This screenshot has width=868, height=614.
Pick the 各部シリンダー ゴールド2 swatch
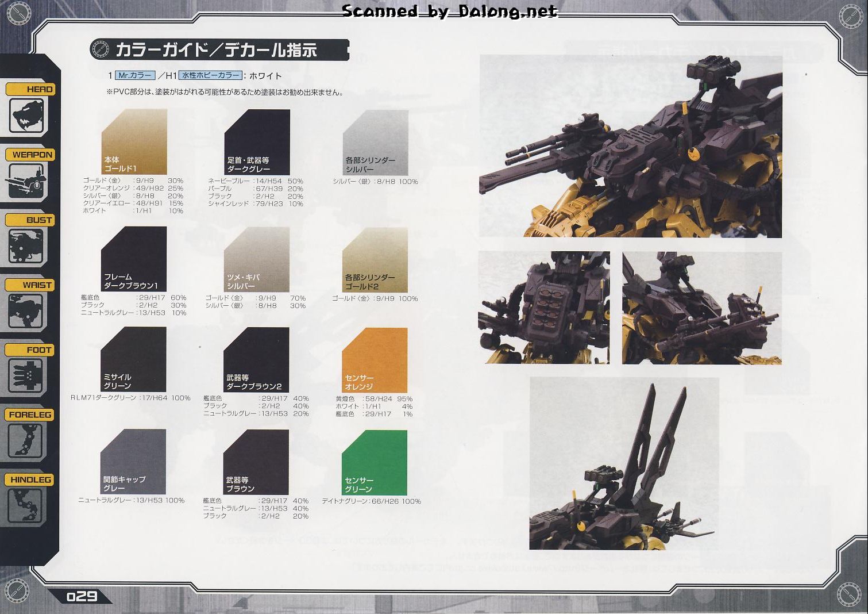tap(375, 259)
